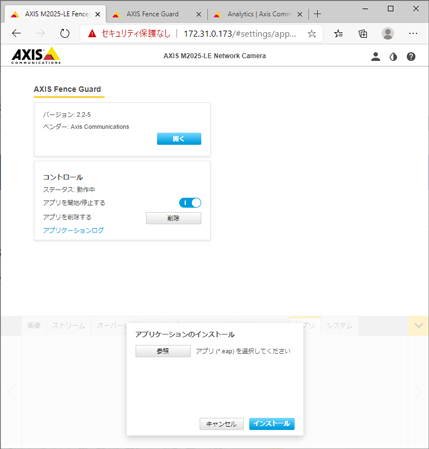Select the 画像 settings tab

34,326
